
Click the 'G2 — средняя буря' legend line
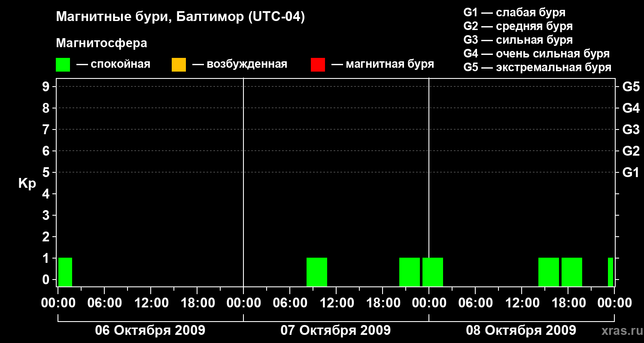518,26
